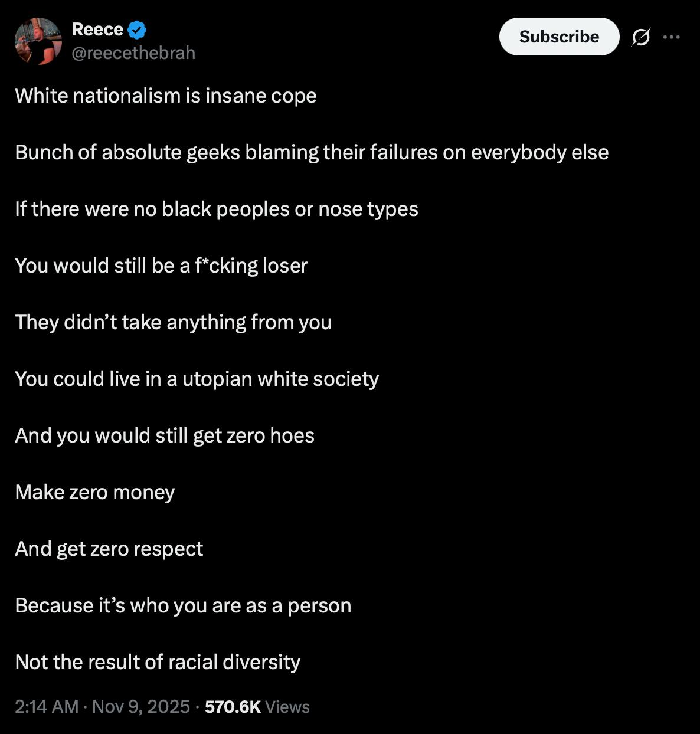Click "They didn't take anything from you"
This screenshot has height=734, width=700.
tap(173, 322)
